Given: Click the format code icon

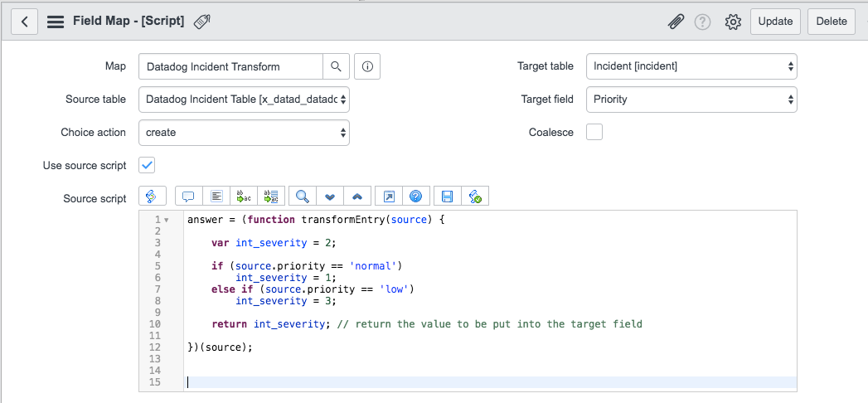Looking at the screenshot, I should 216,197.
